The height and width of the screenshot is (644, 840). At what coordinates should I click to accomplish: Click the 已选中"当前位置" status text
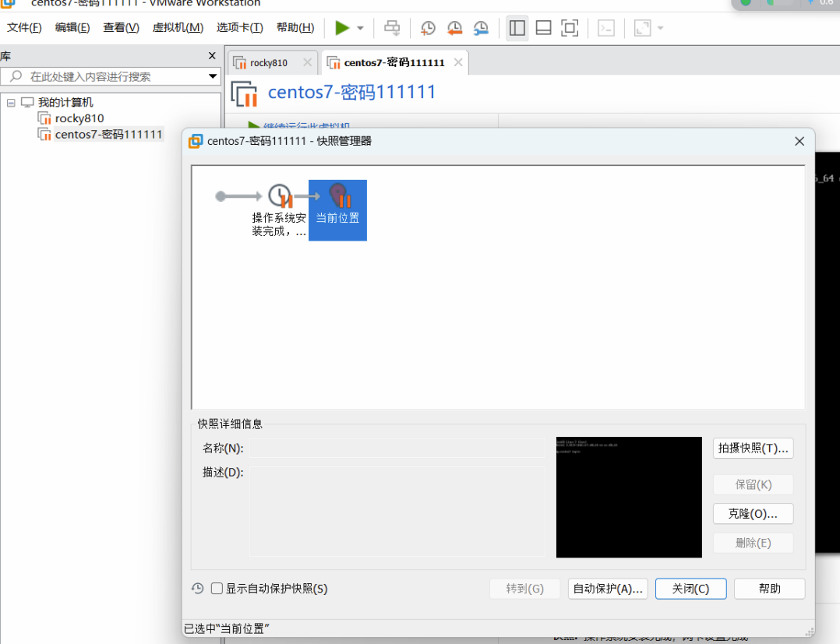pyautogui.click(x=227, y=628)
